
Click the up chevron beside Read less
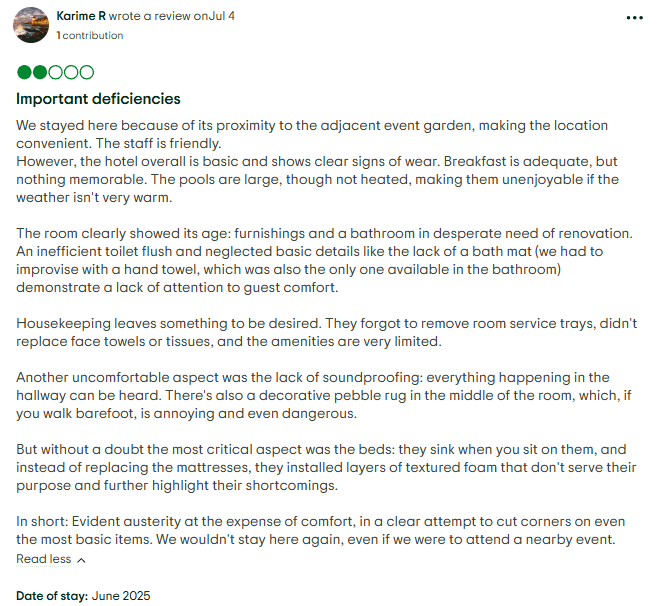tap(81, 560)
